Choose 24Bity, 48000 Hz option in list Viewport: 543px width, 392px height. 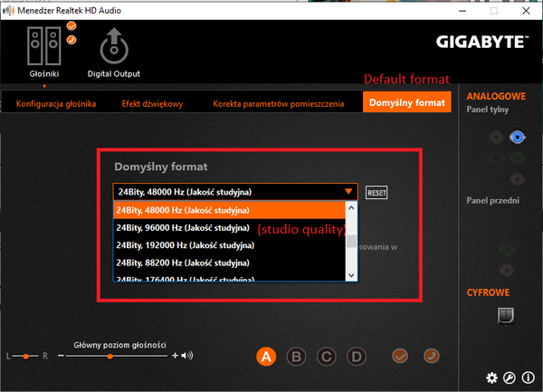click(229, 210)
